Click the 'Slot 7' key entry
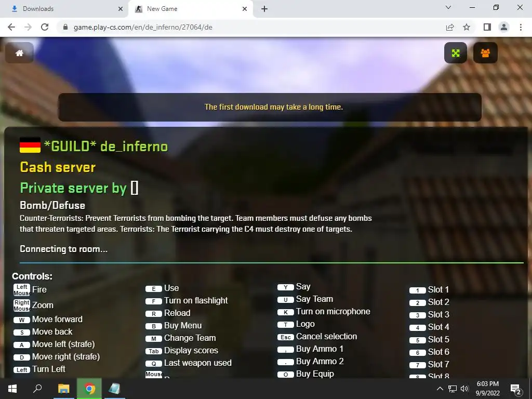Viewport: 532px width, 399px height. [429, 365]
